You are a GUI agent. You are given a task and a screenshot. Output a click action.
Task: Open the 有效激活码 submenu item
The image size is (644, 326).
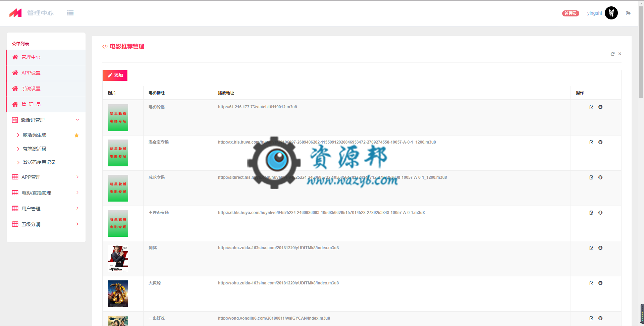[x=35, y=149]
